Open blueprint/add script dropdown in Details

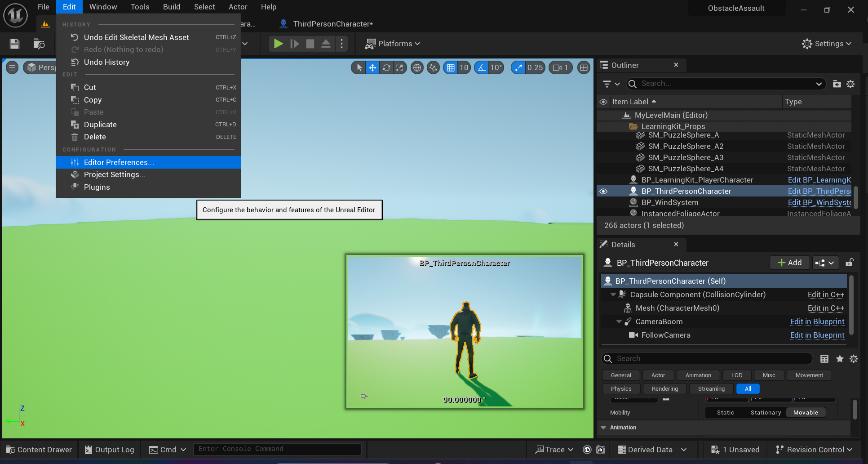tap(824, 263)
